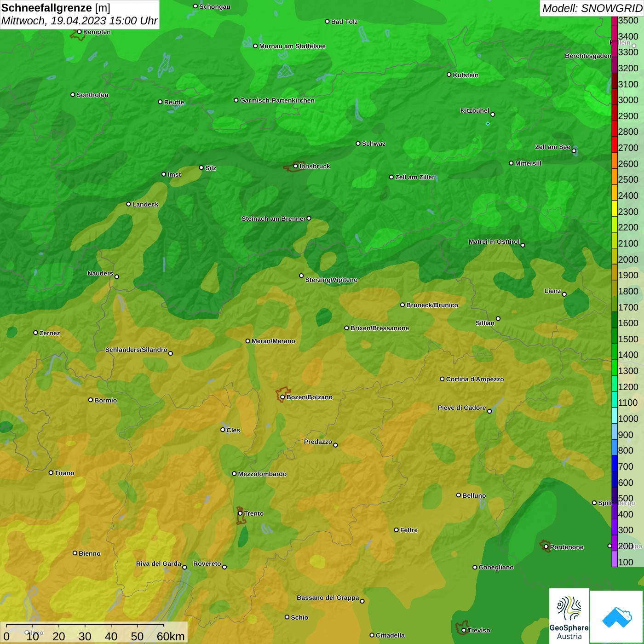
Task: Select the Landeck location marker
Action: [129, 204]
